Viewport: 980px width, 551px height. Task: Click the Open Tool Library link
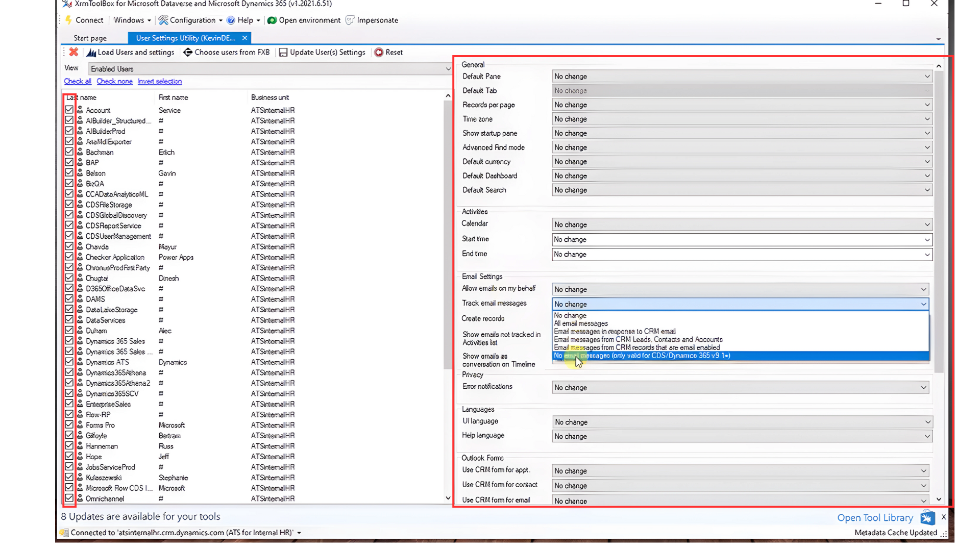875,518
